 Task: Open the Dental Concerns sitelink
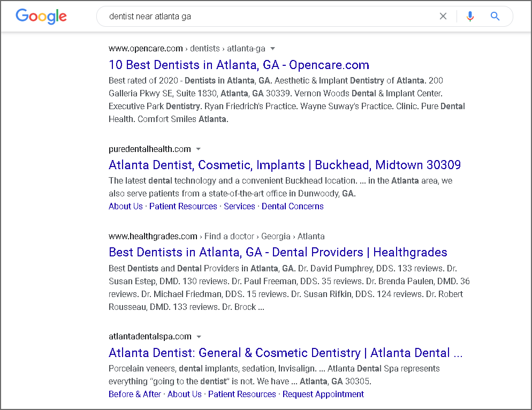point(292,206)
